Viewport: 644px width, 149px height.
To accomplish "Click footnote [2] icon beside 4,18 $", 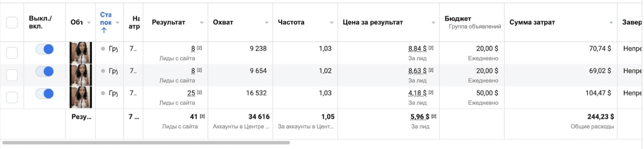I will (x=431, y=92).
